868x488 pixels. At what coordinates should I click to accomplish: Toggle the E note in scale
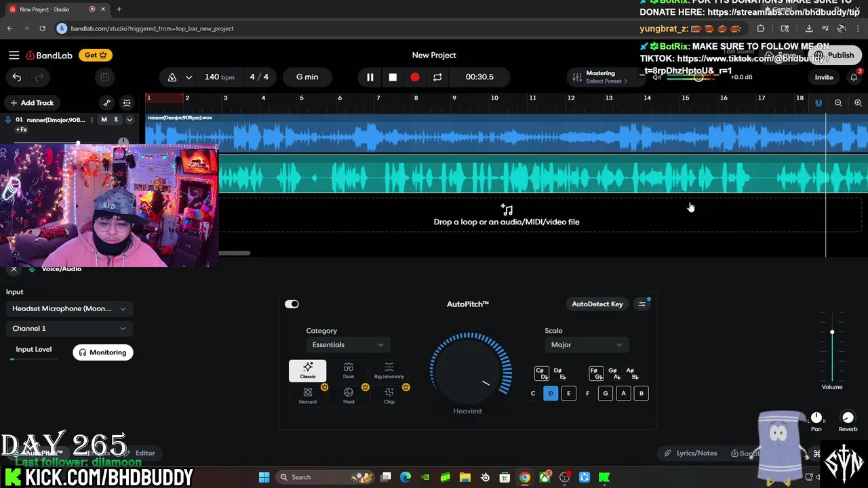[569, 393]
